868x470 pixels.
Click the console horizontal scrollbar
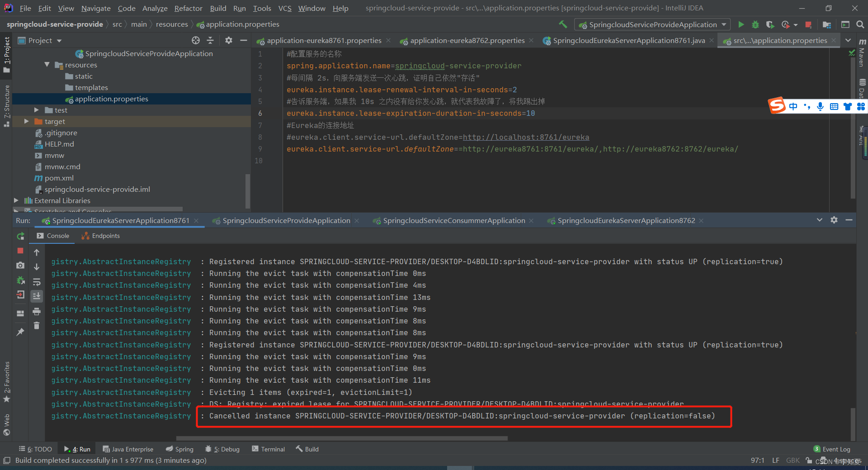pos(342,438)
